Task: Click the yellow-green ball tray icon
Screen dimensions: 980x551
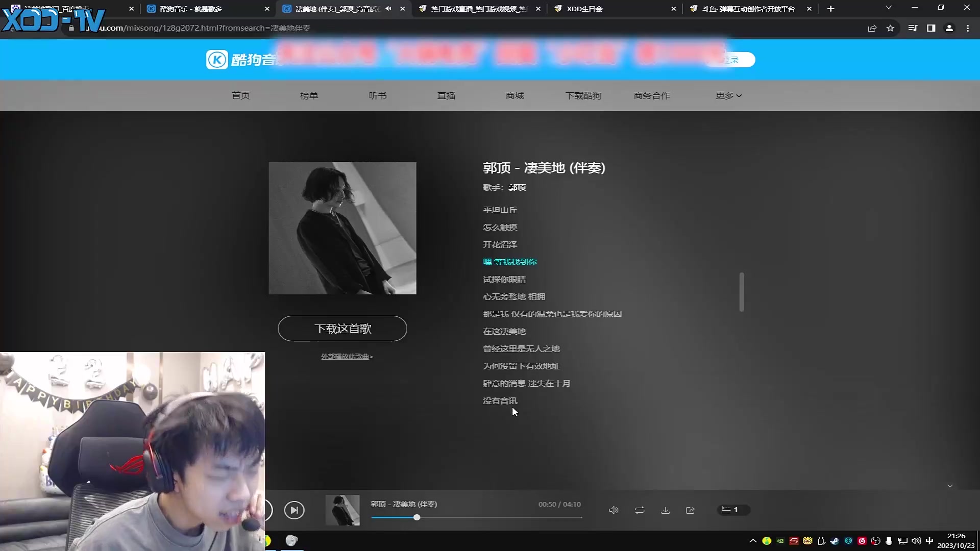Action: pyautogui.click(x=767, y=541)
